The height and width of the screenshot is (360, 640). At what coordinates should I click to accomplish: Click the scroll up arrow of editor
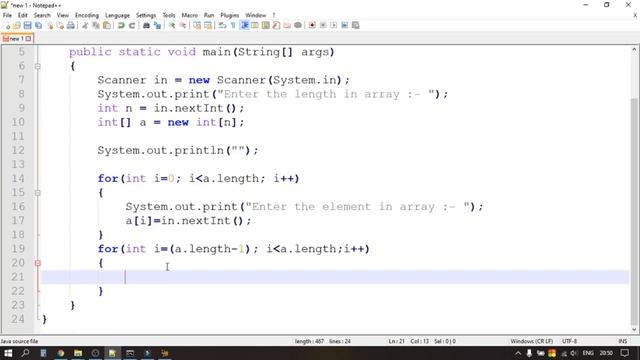pos(634,49)
